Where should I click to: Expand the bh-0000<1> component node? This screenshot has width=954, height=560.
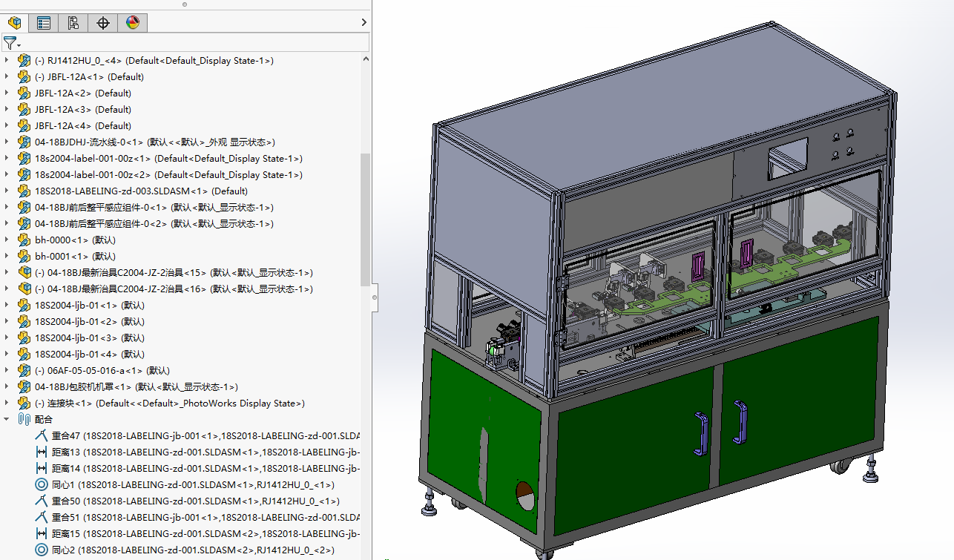[x=7, y=240]
